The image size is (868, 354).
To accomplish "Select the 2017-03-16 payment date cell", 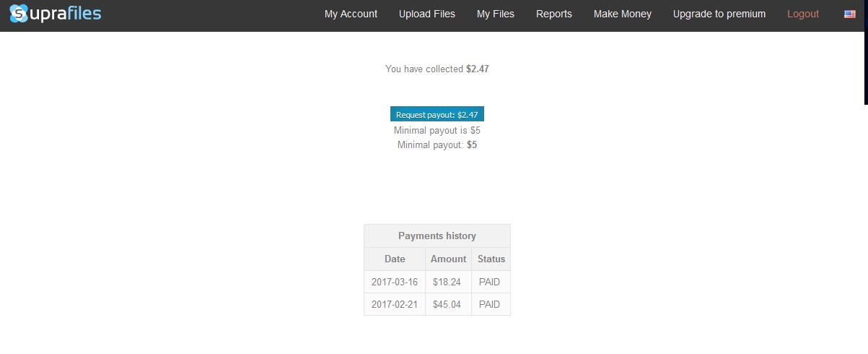I will pyautogui.click(x=395, y=282).
